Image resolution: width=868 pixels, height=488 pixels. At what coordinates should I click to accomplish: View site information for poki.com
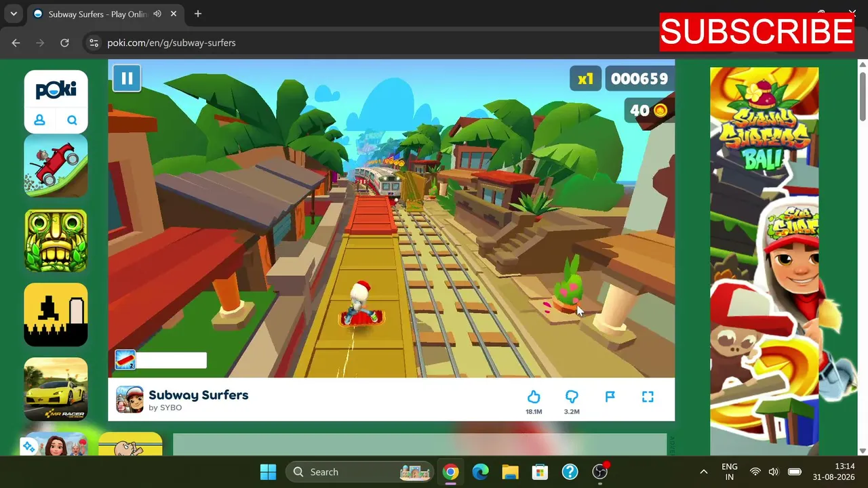94,43
